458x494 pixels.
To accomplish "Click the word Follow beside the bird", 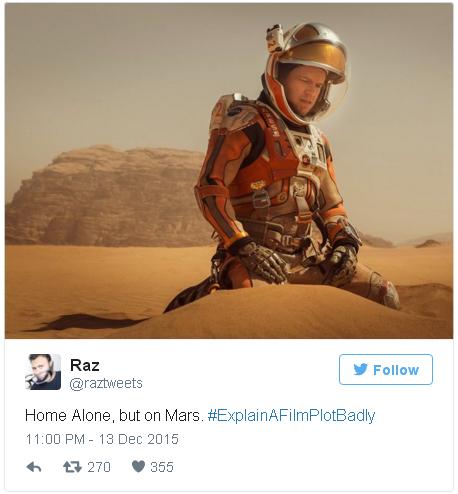I will [x=396, y=370].
